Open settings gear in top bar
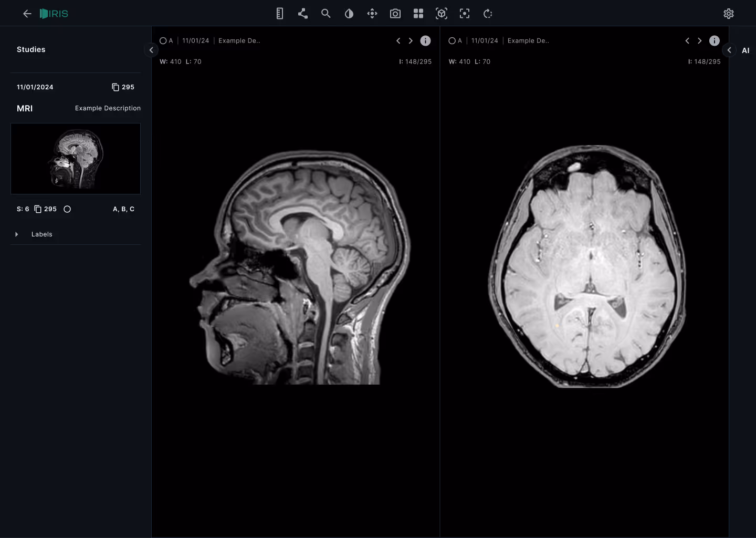 tap(729, 14)
